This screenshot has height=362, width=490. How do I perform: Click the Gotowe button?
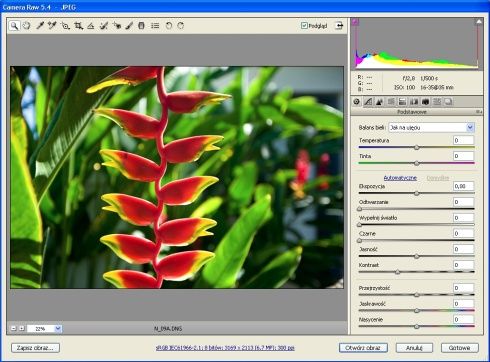click(x=460, y=348)
